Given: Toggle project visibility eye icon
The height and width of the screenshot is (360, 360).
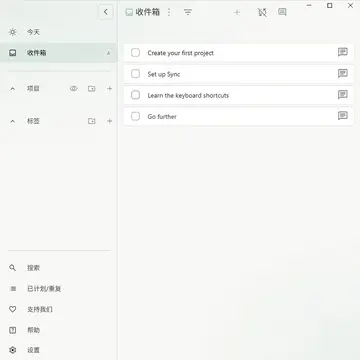Looking at the screenshot, I should 74,89.
